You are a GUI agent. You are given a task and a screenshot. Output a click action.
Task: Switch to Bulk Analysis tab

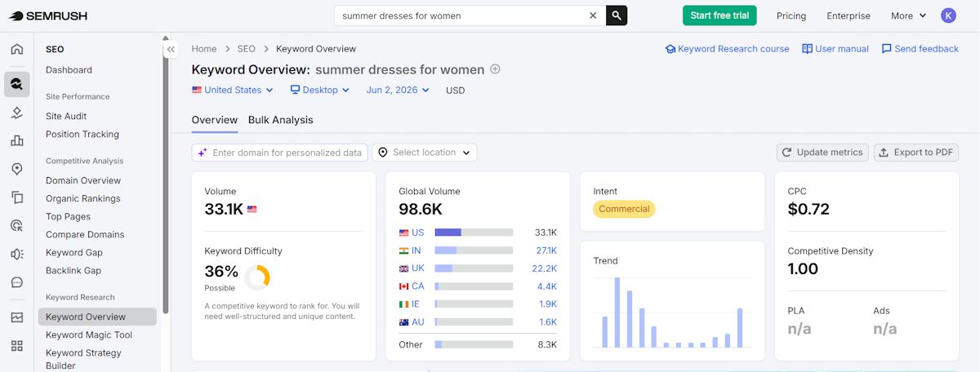click(x=281, y=120)
